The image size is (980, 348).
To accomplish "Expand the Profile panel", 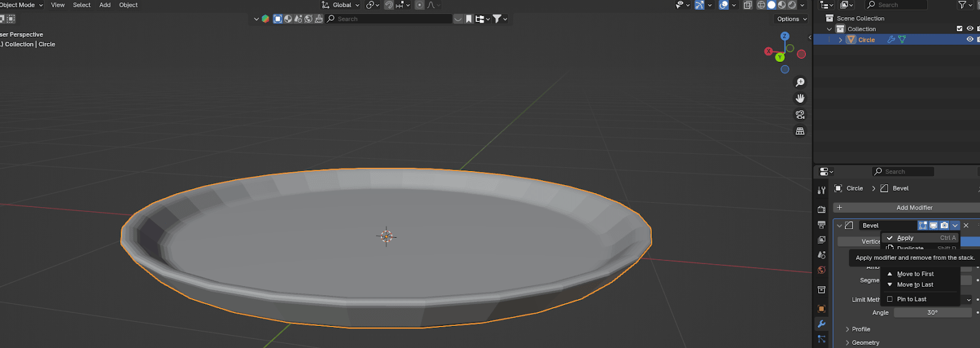I will coord(848,330).
